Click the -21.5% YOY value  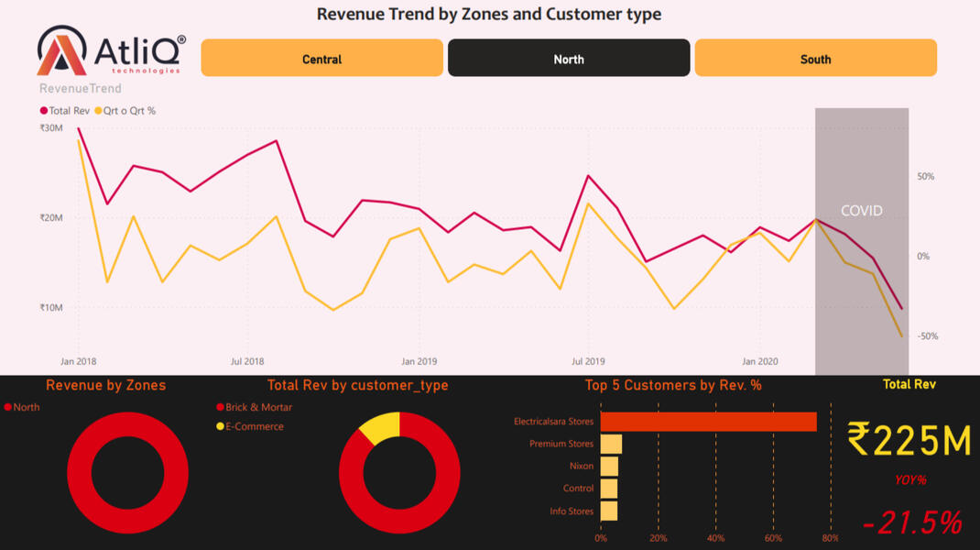[x=912, y=523]
